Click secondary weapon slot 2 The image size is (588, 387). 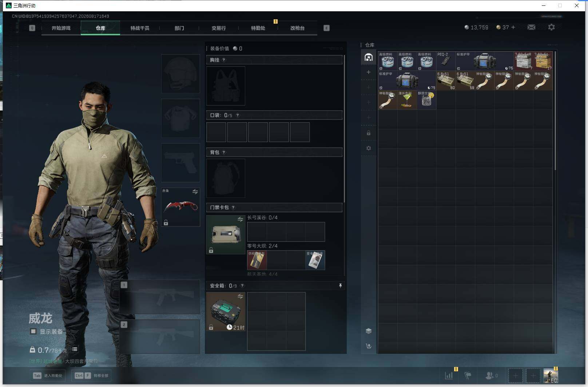point(159,336)
